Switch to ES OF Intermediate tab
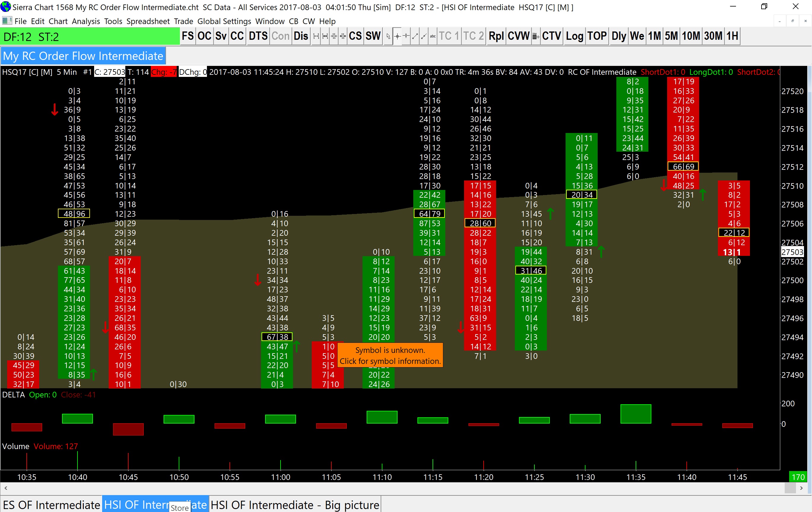This screenshot has height=512, width=812. click(x=51, y=505)
